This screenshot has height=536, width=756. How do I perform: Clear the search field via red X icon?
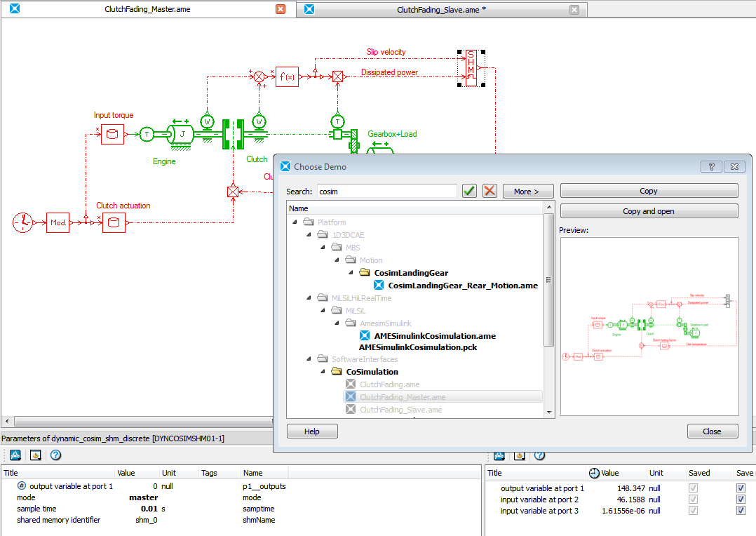click(489, 190)
